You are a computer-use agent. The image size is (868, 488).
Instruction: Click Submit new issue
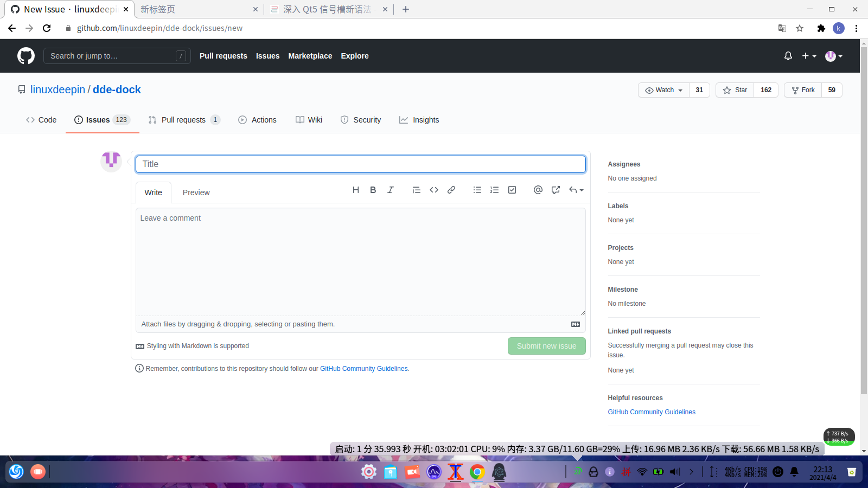coord(546,346)
